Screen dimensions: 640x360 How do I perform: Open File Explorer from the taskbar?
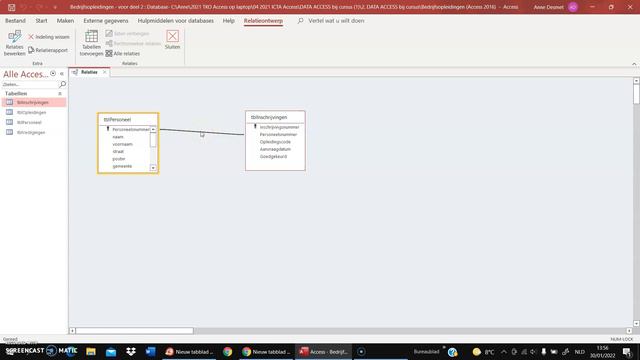tap(91, 351)
